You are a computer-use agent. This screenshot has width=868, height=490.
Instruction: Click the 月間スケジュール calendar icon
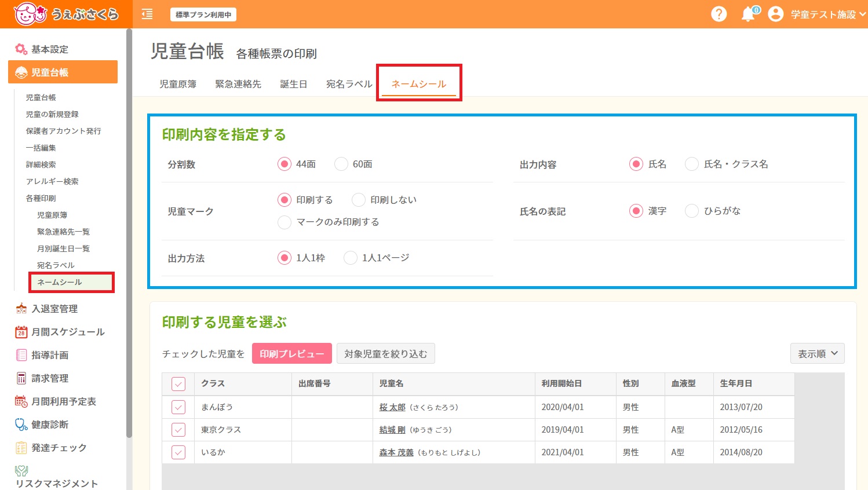[21, 332]
